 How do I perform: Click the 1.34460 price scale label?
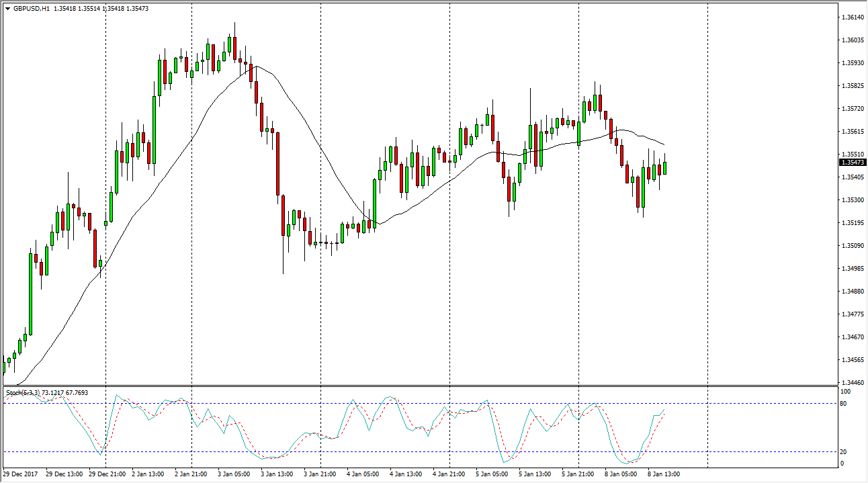click(853, 382)
